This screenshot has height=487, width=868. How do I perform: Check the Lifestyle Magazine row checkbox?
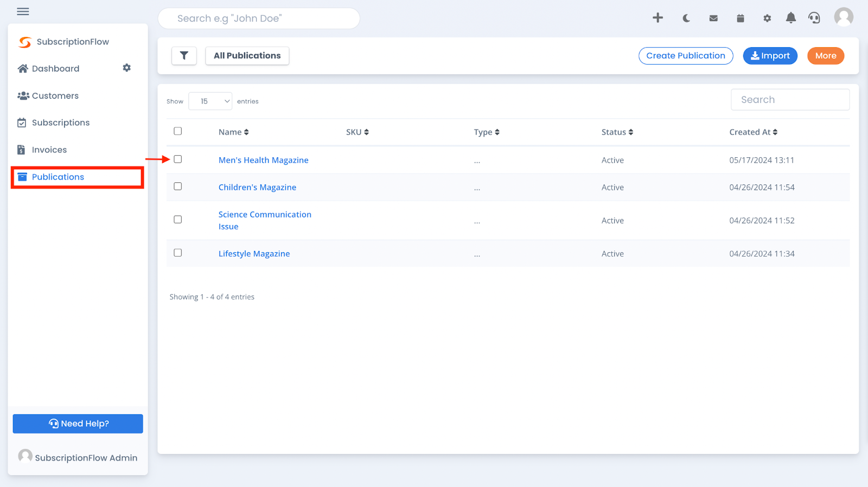click(177, 253)
